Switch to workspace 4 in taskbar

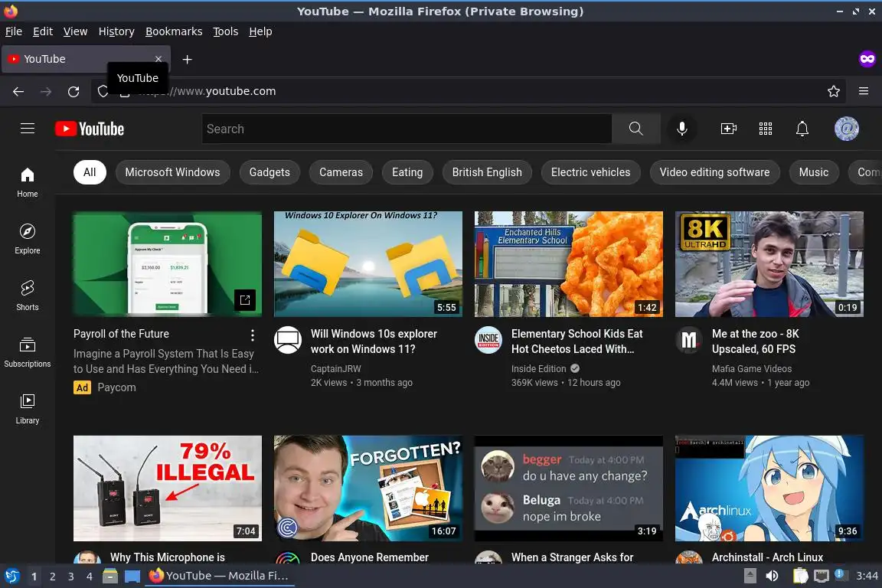tap(89, 577)
